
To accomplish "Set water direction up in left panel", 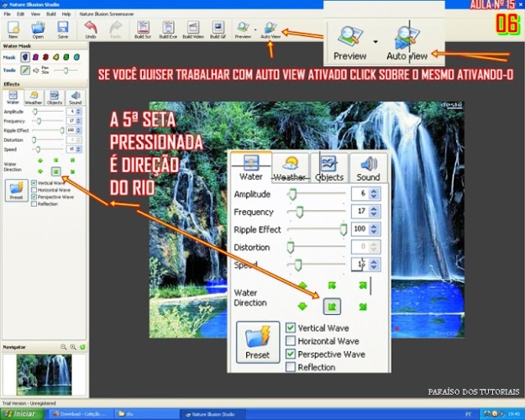I will click(40, 160).
